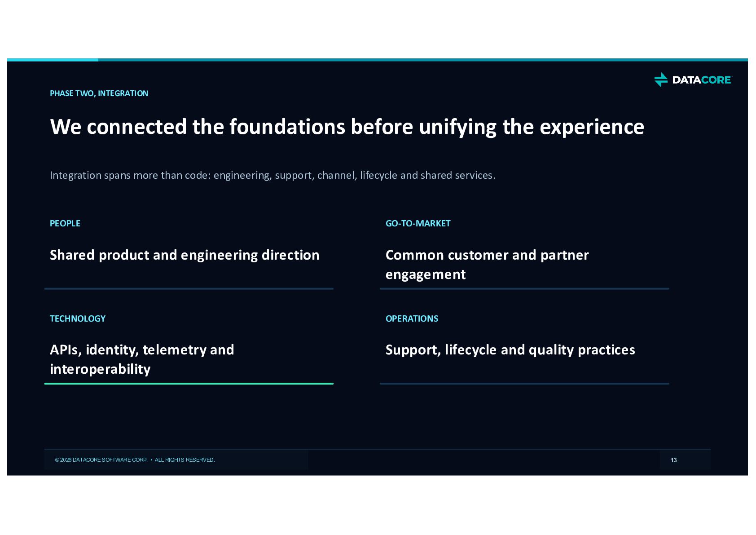Click the DataCore logo icon
Image resolution: width=756 pixels, height=535 pixels.
[x=661, y=80]
